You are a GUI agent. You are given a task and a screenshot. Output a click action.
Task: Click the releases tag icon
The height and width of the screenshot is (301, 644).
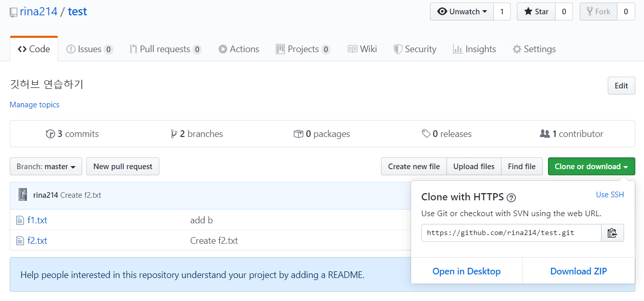pos(426,134)
